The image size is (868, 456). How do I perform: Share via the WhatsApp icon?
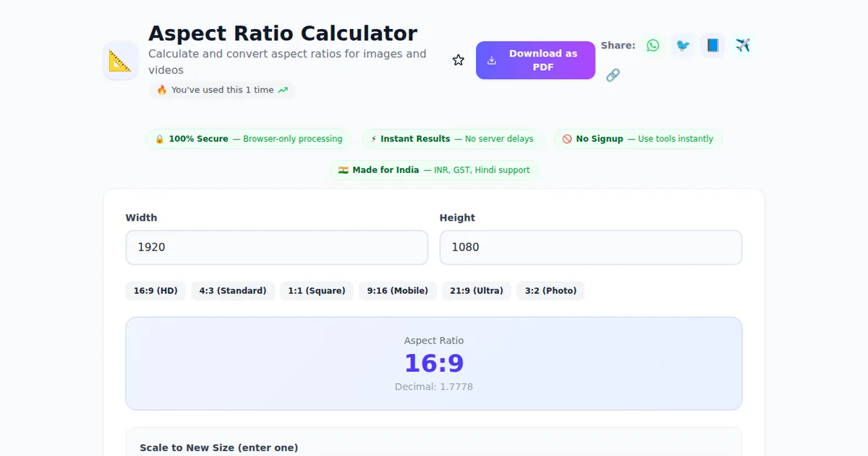click(x=653, y=46)
